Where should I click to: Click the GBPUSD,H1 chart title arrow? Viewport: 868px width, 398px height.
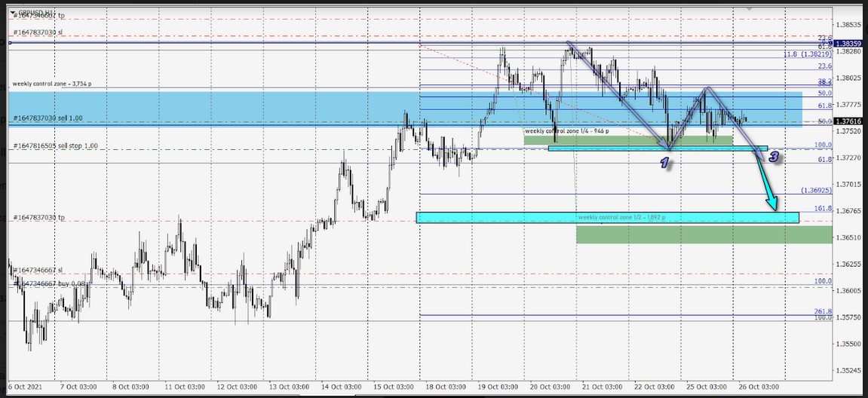(13, 13)
